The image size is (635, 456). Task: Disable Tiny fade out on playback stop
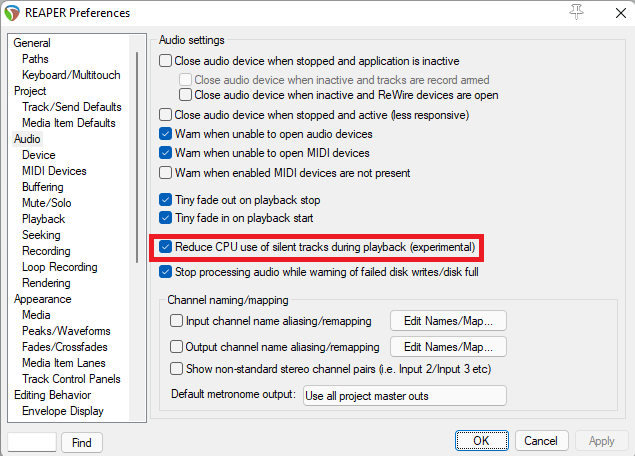[166, 199]
